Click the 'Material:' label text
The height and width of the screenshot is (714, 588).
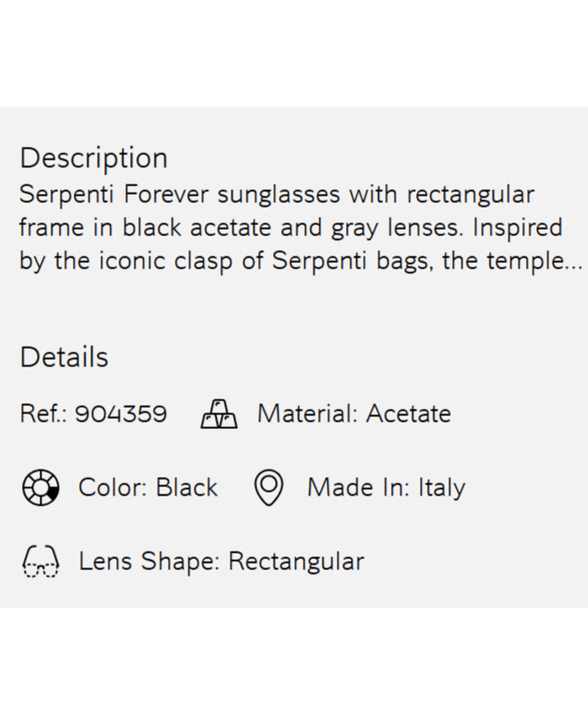click(x=307, y=414)
